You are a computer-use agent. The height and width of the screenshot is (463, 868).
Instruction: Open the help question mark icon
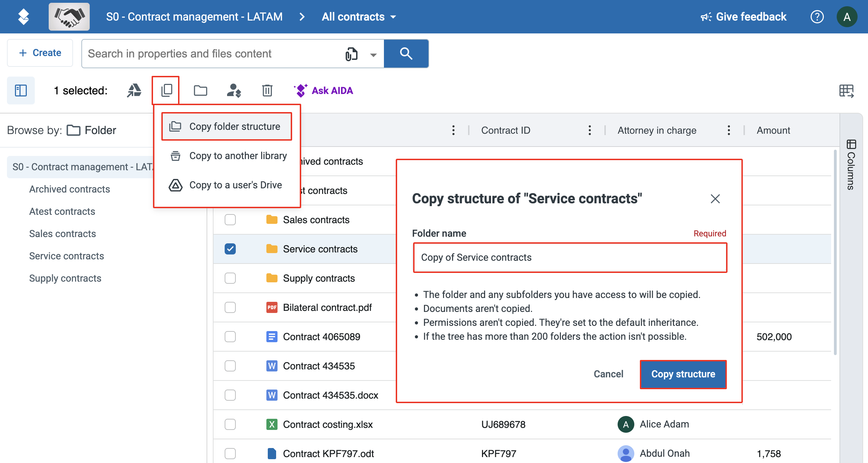(817, 17)
